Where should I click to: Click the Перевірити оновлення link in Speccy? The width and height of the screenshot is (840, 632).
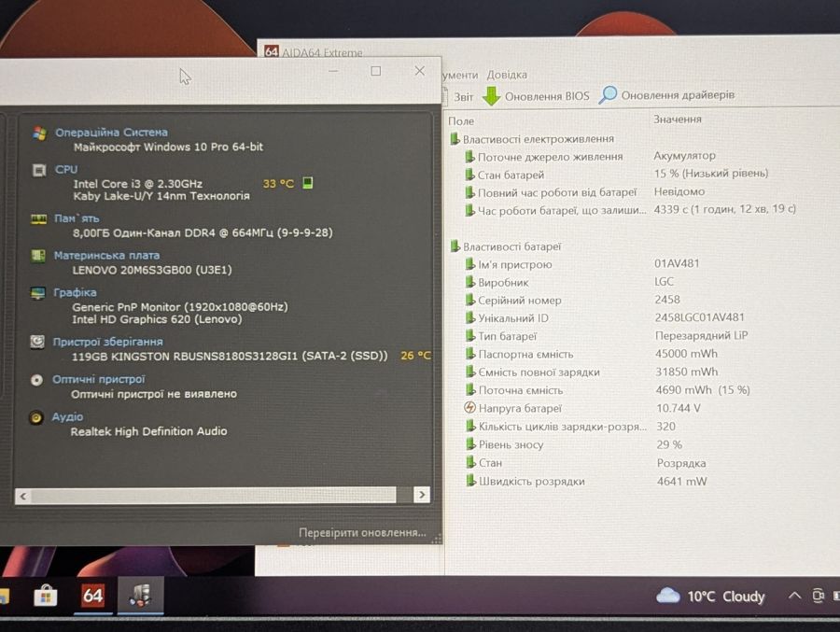(x=362, y=533)
